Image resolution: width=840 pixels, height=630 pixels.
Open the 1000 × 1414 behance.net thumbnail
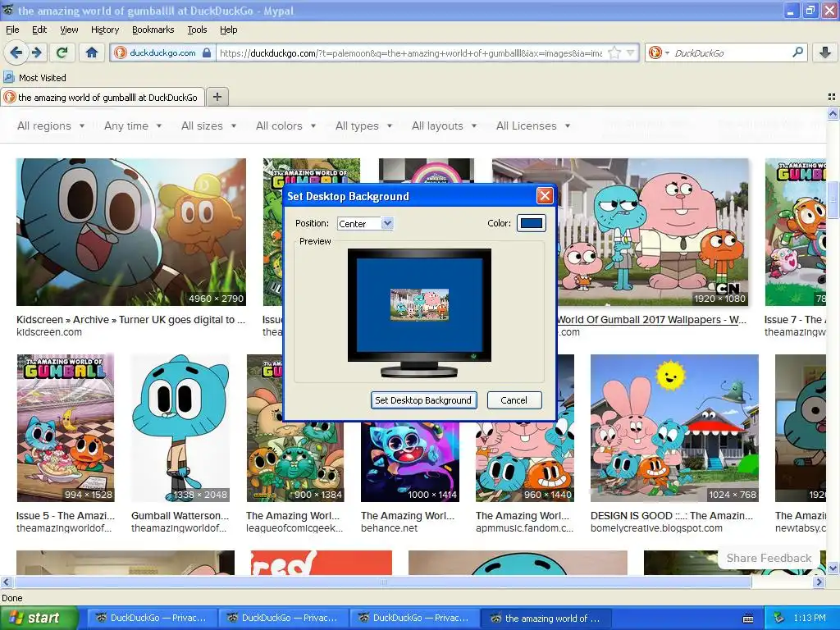410,462
